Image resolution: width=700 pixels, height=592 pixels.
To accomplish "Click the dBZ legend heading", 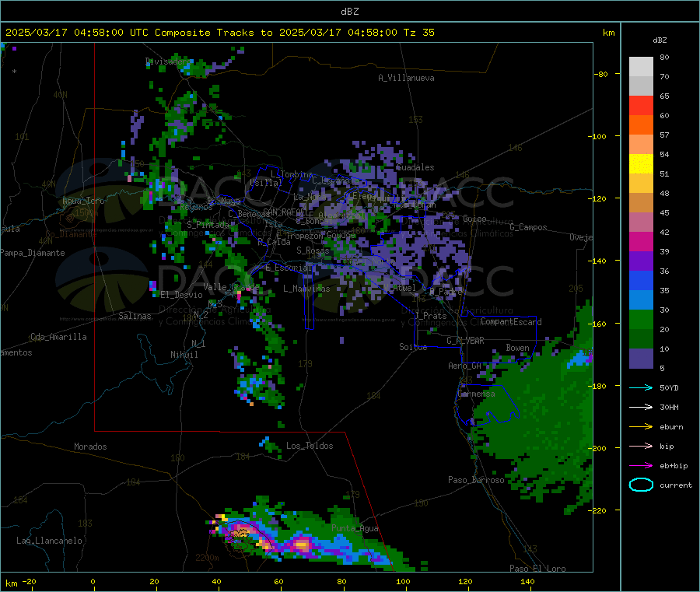I will coord(660,40).
